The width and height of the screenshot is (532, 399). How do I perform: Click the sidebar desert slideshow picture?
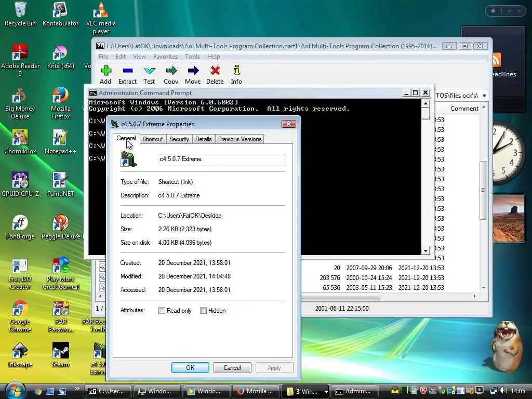click(x=508, y=218)
